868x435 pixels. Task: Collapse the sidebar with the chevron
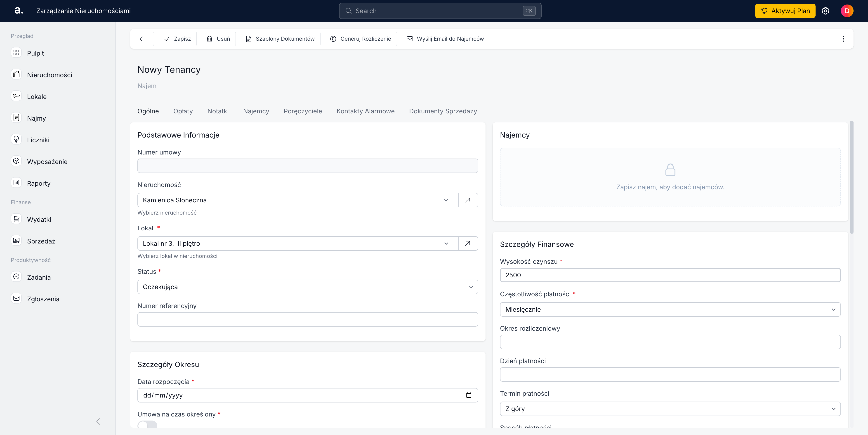pyautogui.click(x=98, y=421)
